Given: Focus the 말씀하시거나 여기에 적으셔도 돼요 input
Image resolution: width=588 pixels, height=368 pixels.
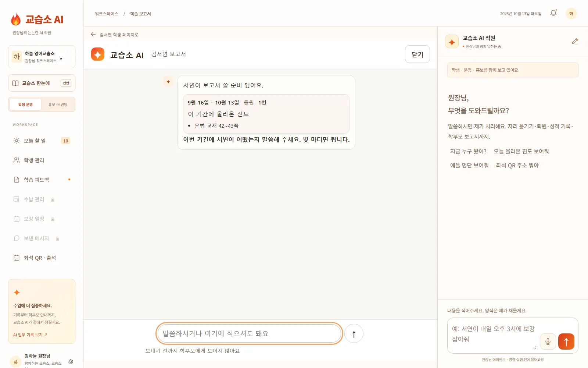Looking at the screenshot, I should (250, 333).
